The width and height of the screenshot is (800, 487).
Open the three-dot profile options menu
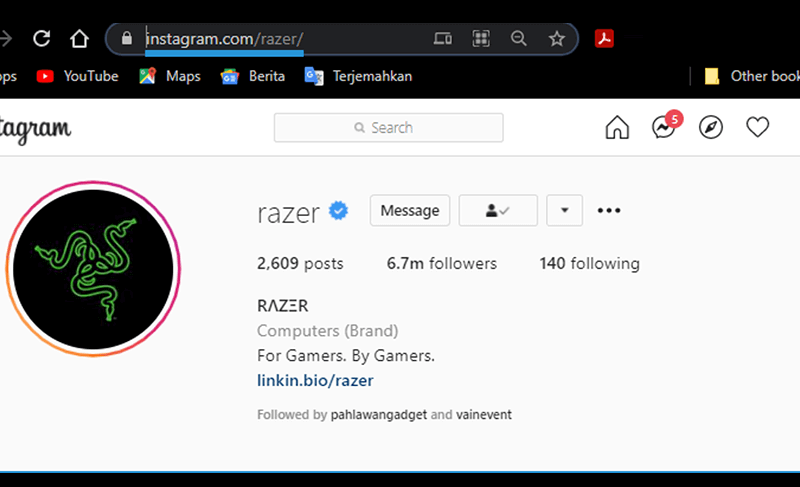pos(609,210)
